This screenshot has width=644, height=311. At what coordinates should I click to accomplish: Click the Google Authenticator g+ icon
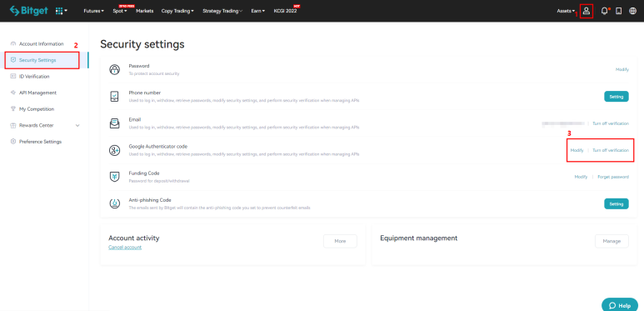(114, 150)
